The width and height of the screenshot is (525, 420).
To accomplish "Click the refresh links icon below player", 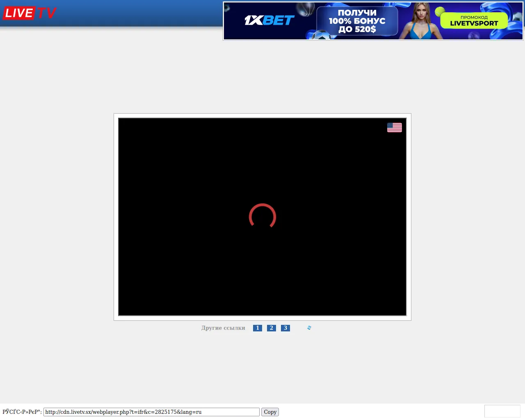I will (x=309, y=328).
